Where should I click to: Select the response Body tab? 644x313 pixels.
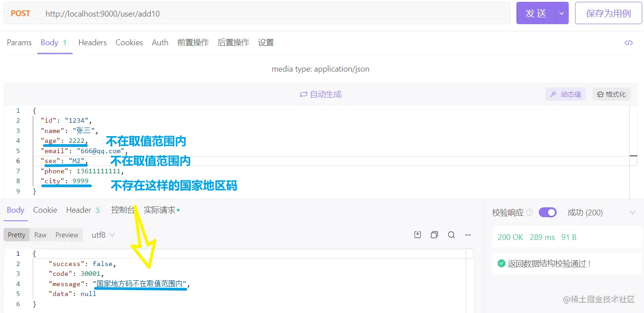click(x=15, y=210)
